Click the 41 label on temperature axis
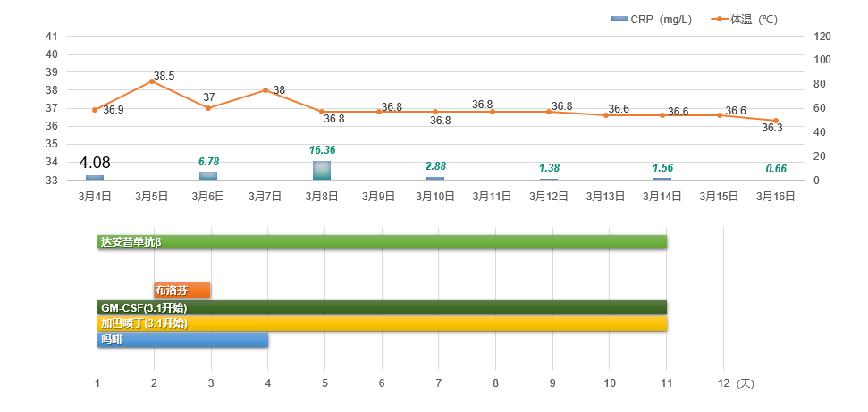This screenshot has height=412, width=868. coord(52,37)
